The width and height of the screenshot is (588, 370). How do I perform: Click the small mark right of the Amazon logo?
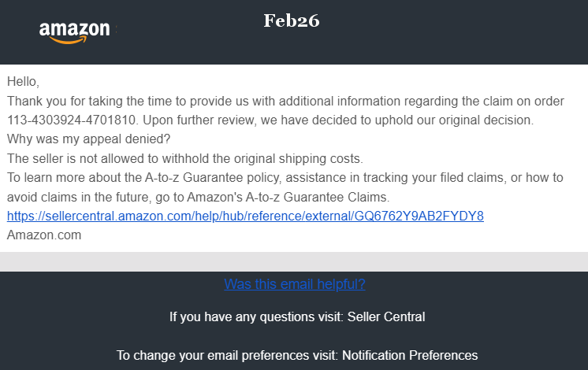point(116,29)
